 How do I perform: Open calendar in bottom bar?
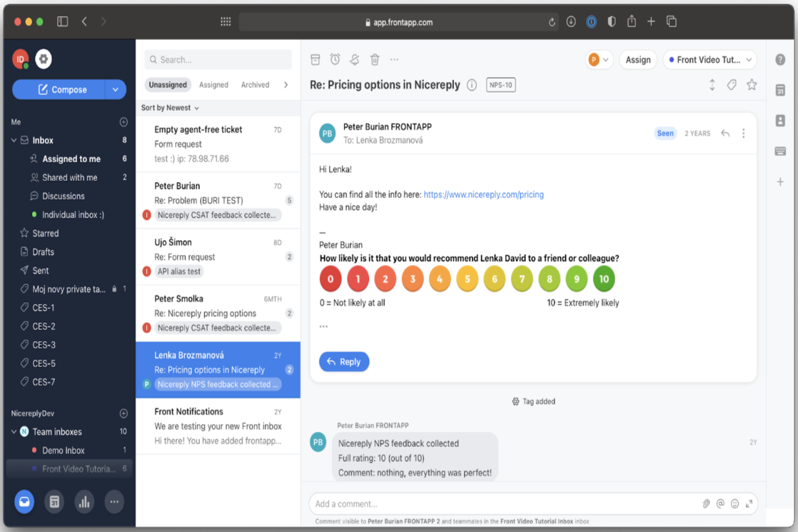[x=54, y=502]
